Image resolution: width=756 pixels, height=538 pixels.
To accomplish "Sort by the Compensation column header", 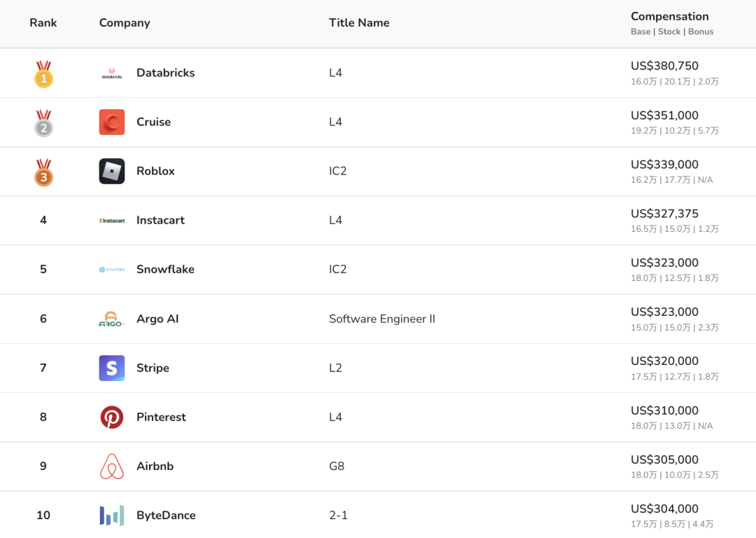I will [669, 17].
